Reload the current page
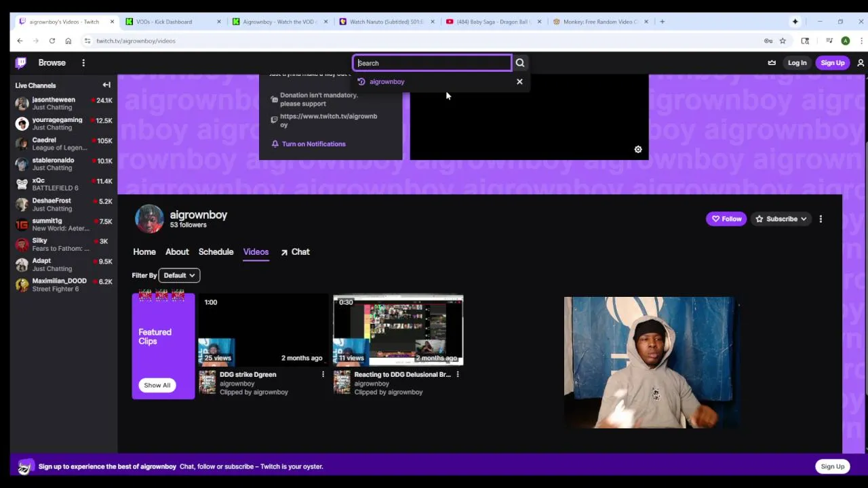 tap(52, 41)
